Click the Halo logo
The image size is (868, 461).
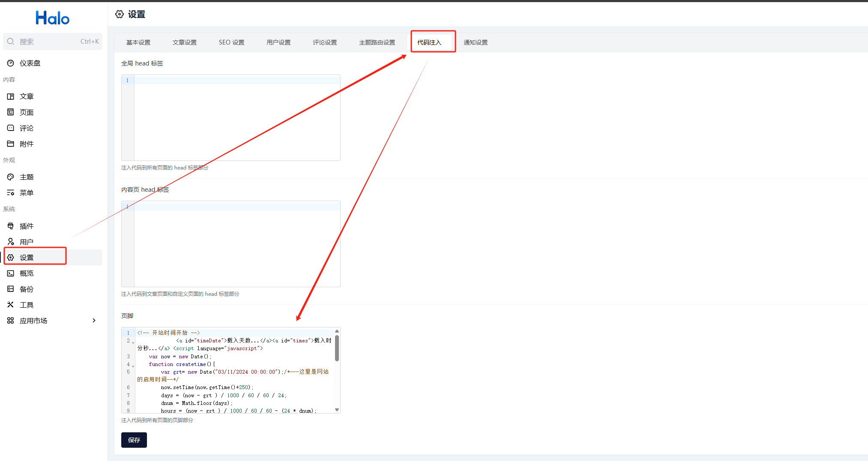pyautogui.click(x=52, y=18)
